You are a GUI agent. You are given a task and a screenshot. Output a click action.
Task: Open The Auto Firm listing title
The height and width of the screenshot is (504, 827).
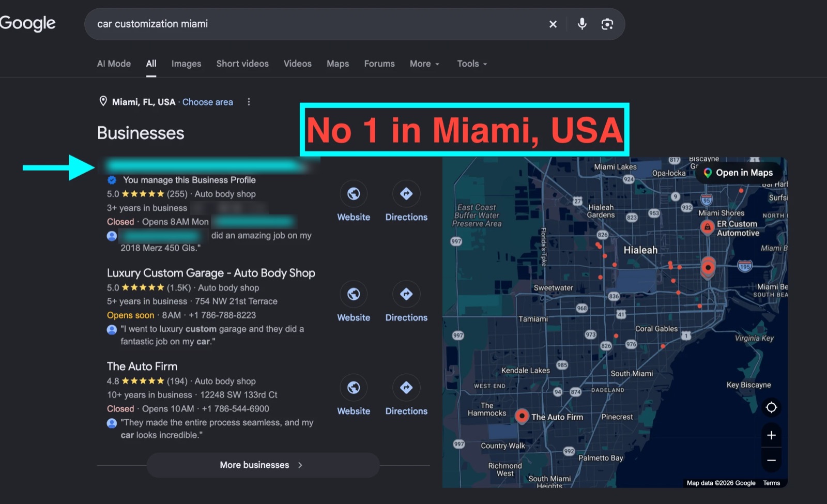[x=142, y=366]
